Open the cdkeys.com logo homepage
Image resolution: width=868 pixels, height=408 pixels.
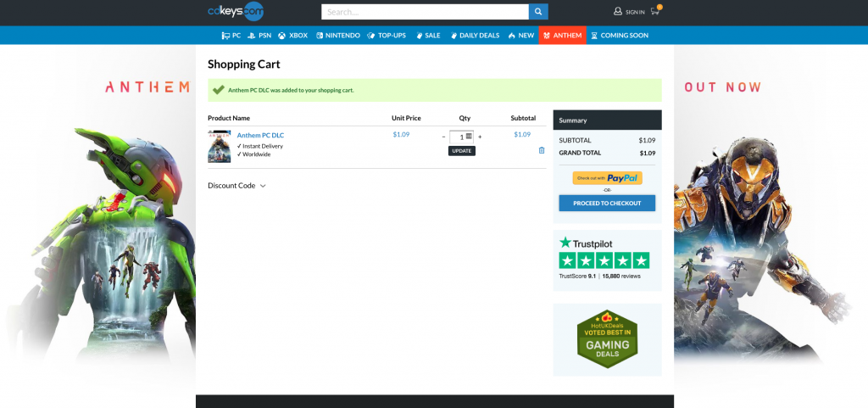click(x=236, y=11)
